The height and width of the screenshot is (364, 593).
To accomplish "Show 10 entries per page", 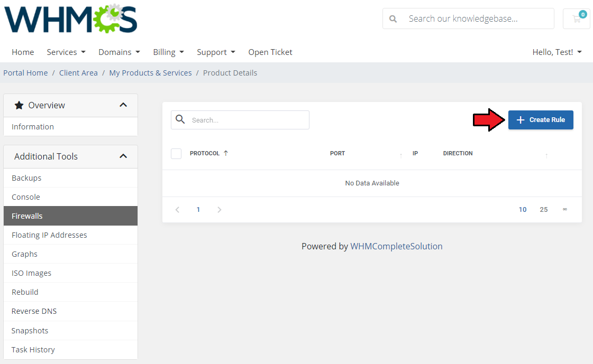I will [x=523, y=210].
